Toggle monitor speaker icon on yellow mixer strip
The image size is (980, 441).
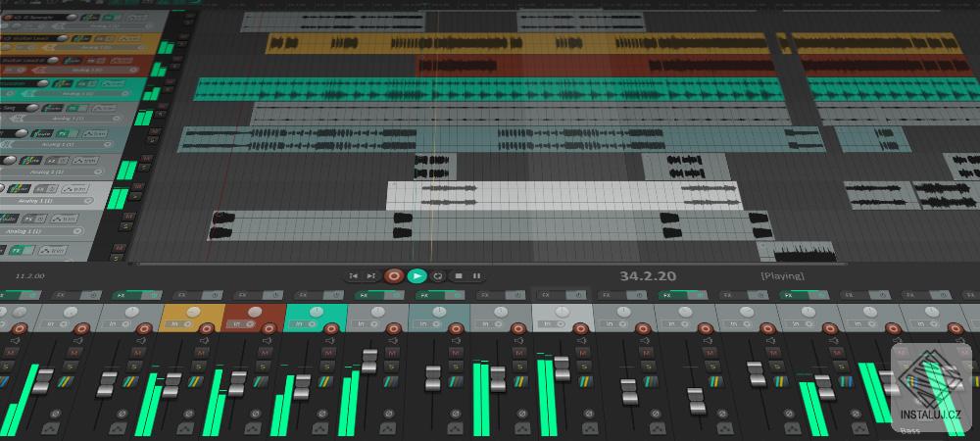click(204, 341)
